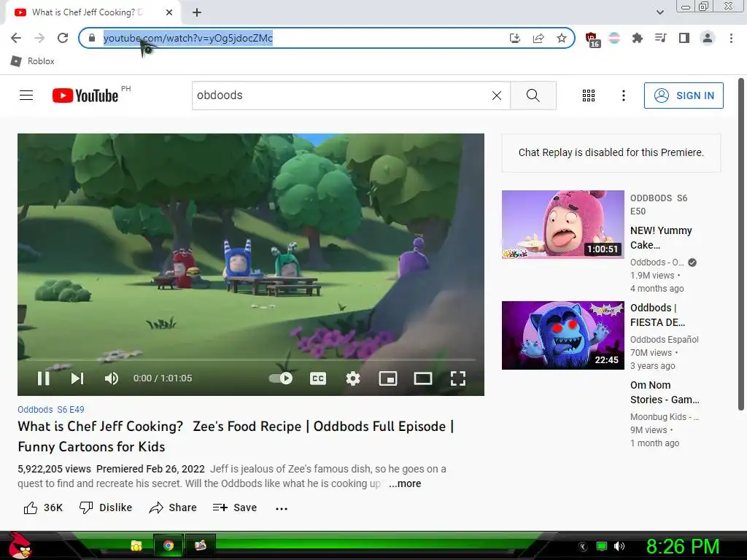
Task: Open Oddbods Español channel name
Action: 664,340
